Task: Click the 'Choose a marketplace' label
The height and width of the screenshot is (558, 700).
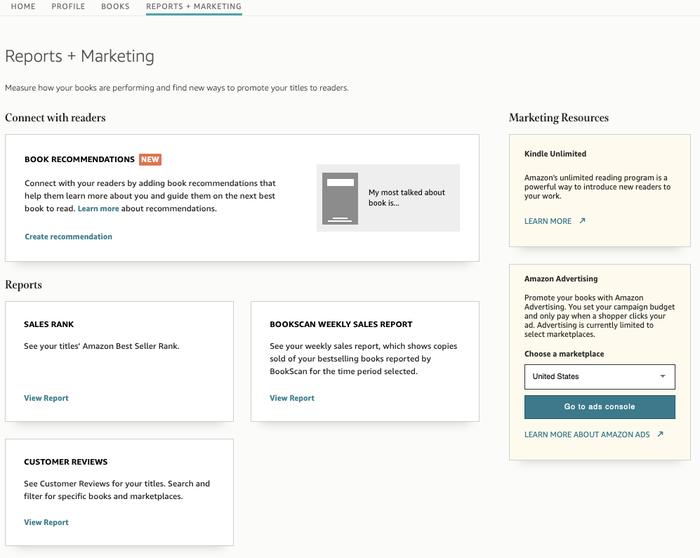Action: coord(564,354)
